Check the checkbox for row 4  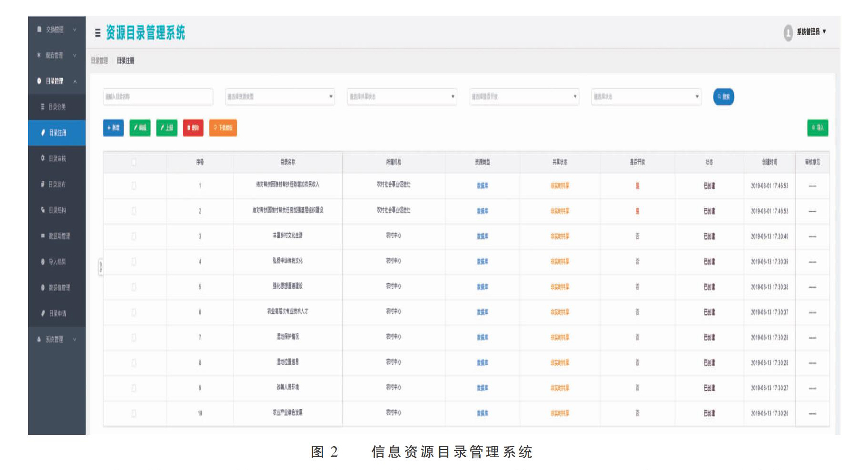point(134,261)
